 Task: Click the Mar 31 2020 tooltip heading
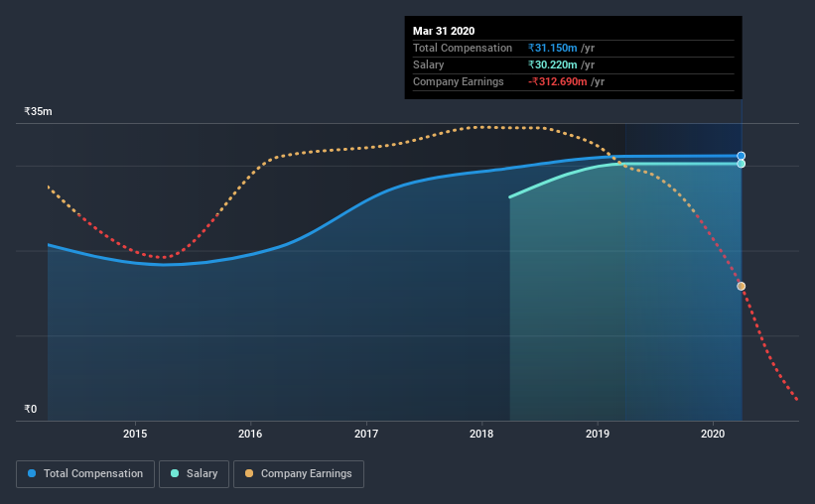[x=444, y=31]
